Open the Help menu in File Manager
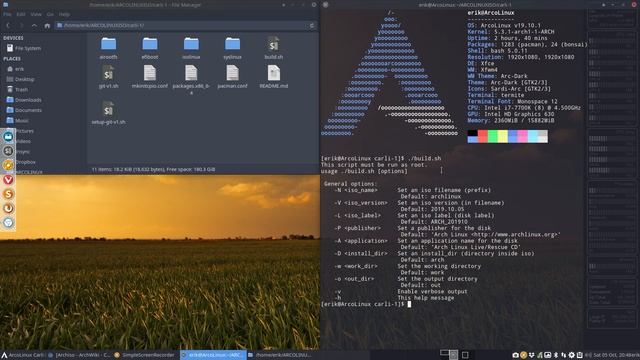 [x=64, y=14]
